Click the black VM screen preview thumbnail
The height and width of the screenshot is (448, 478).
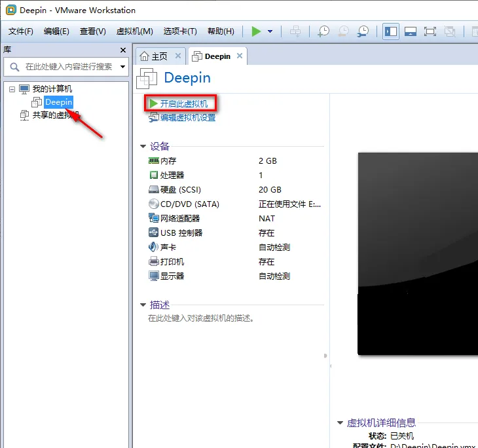pyautogui.click(x=418, y=253)
